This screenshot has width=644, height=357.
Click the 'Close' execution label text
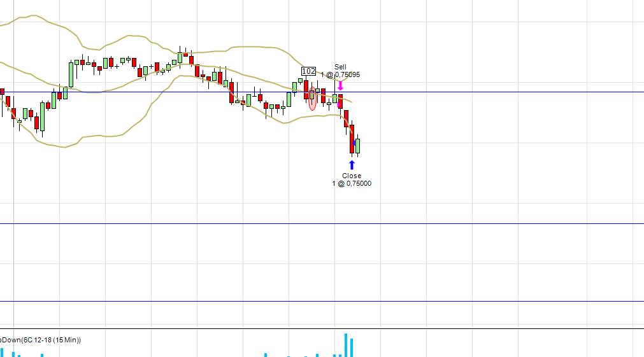352,176
